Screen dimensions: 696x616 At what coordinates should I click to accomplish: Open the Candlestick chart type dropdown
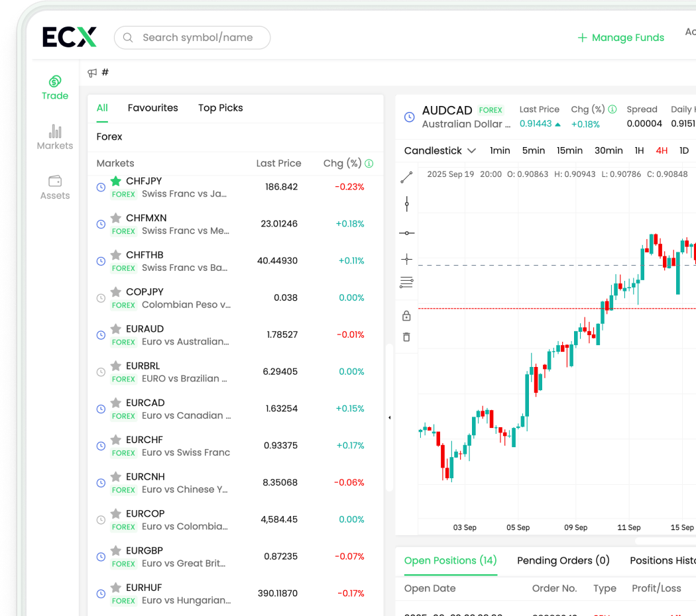pos(439,150)
